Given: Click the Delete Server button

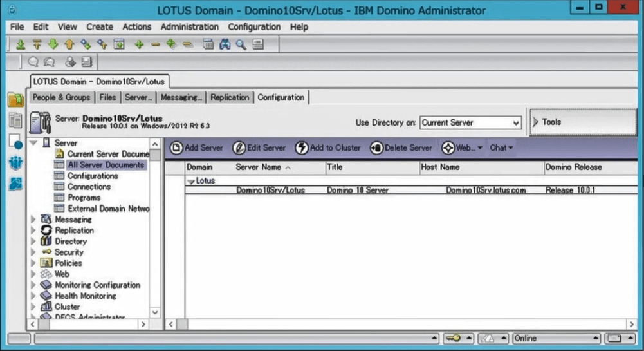Looking at the screenshot, I should pyautogui.click(x=401, y=148).
